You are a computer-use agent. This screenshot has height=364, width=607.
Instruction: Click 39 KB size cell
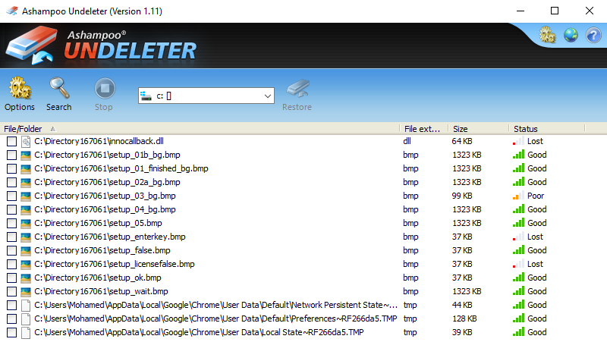[x=462, y=332]
